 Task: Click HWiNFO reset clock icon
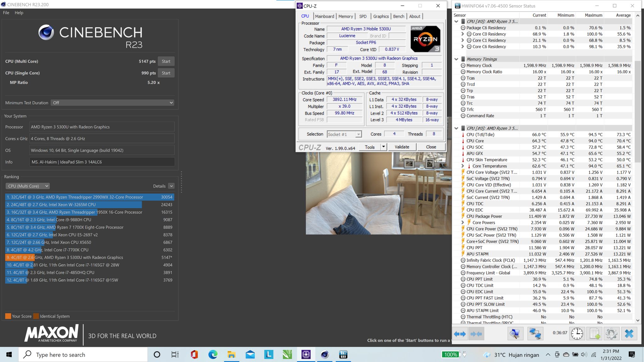(x=577, y=334)
